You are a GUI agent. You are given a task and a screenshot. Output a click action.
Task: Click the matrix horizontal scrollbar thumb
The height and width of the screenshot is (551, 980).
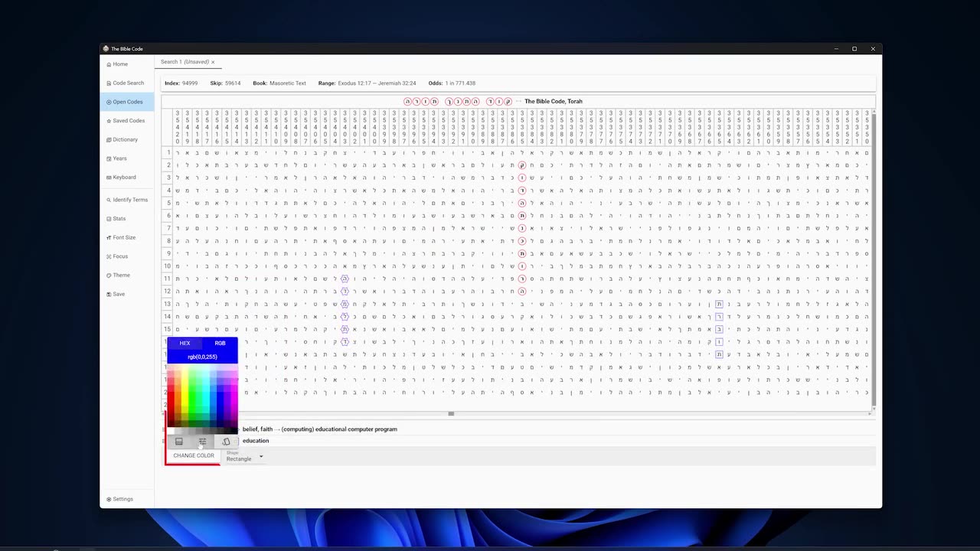click(x=451, y=414)
